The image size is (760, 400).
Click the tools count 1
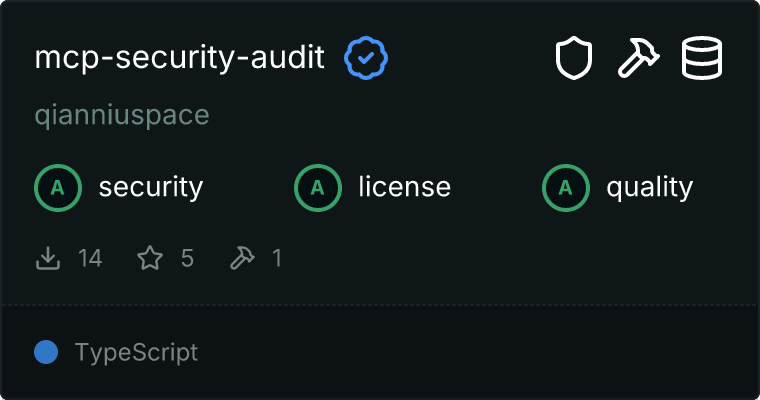point(276,259)
